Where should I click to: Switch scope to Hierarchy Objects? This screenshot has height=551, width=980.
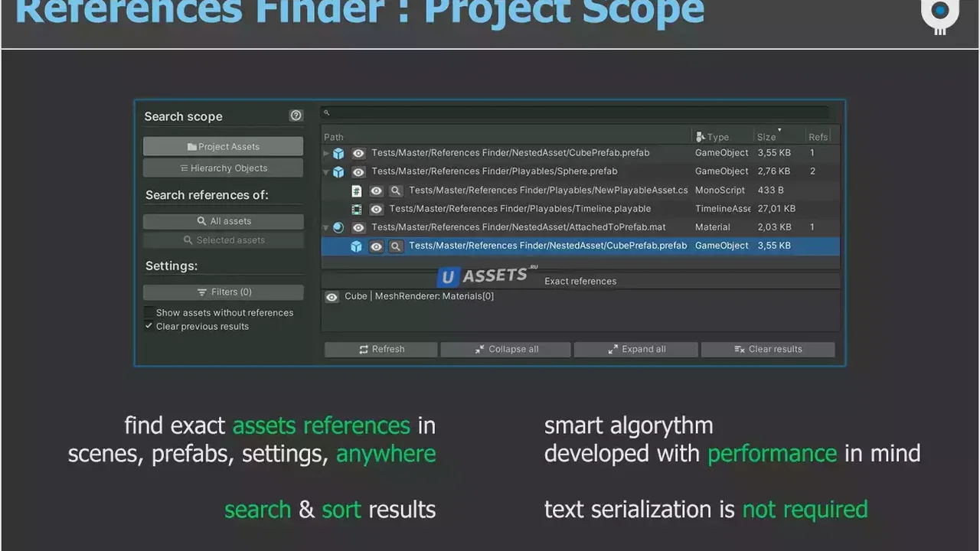223,168
